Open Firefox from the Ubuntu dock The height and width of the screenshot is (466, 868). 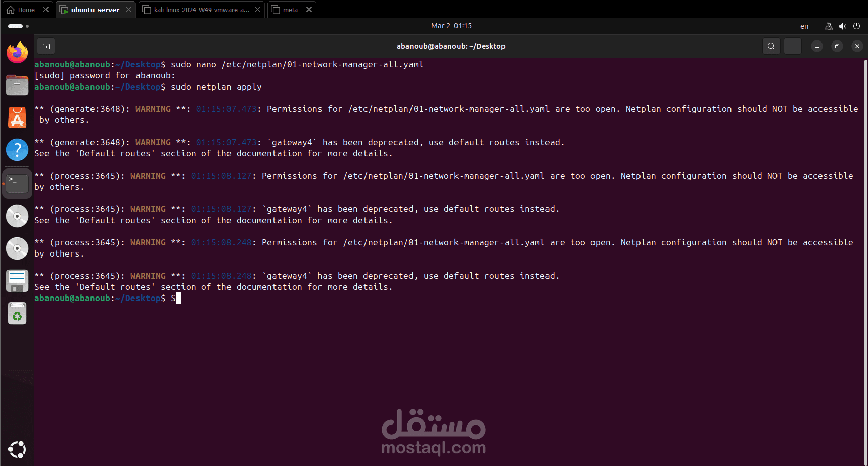pos(17,53)
